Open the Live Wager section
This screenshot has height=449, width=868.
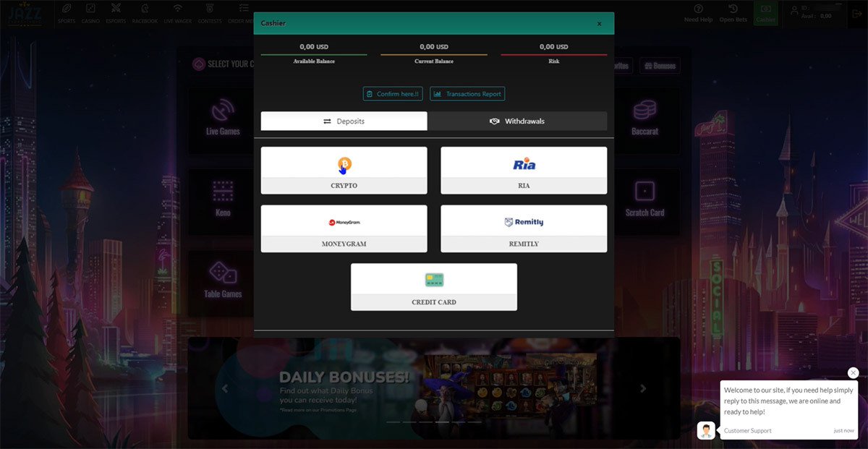point(178,13)
